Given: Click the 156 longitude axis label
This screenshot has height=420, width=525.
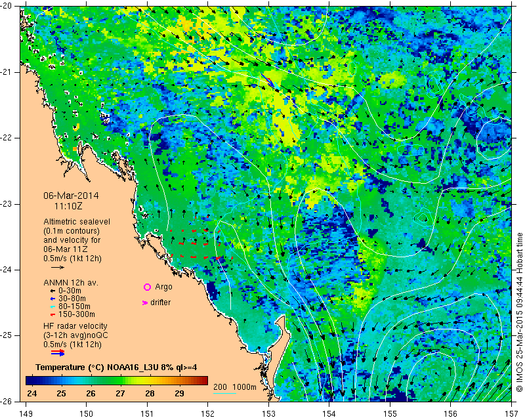Looking at the screenshot, I should [x=451, y=414].
